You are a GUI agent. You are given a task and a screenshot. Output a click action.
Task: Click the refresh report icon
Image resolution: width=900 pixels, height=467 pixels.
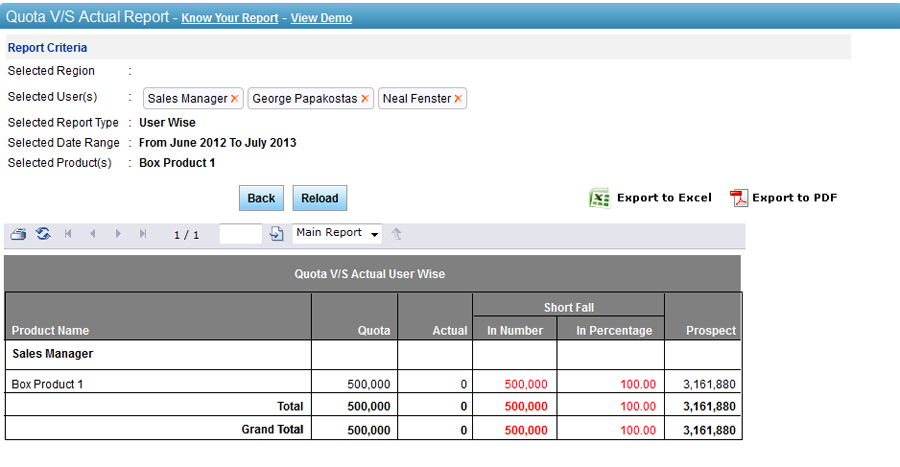tap(43, 234)
